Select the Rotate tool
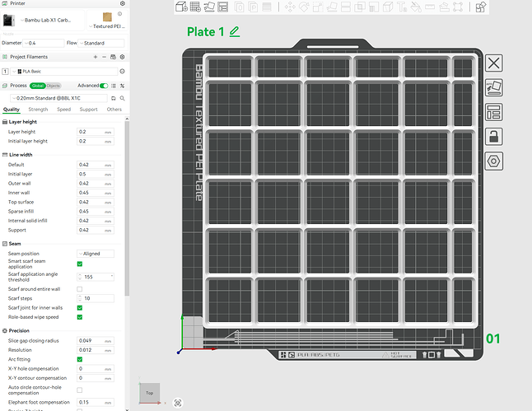This screenshot has width=532, height=411. [x=304, y=7]
